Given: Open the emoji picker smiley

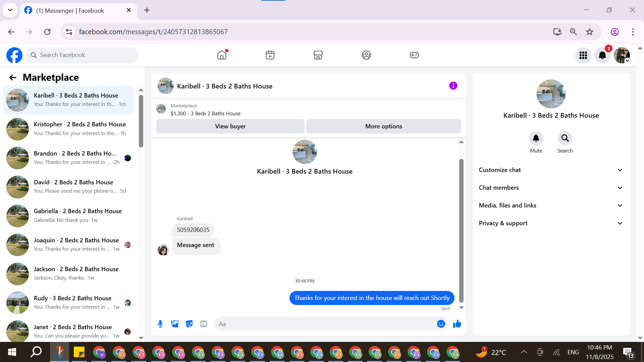Looking at the screenshot, I should [441, 324].
